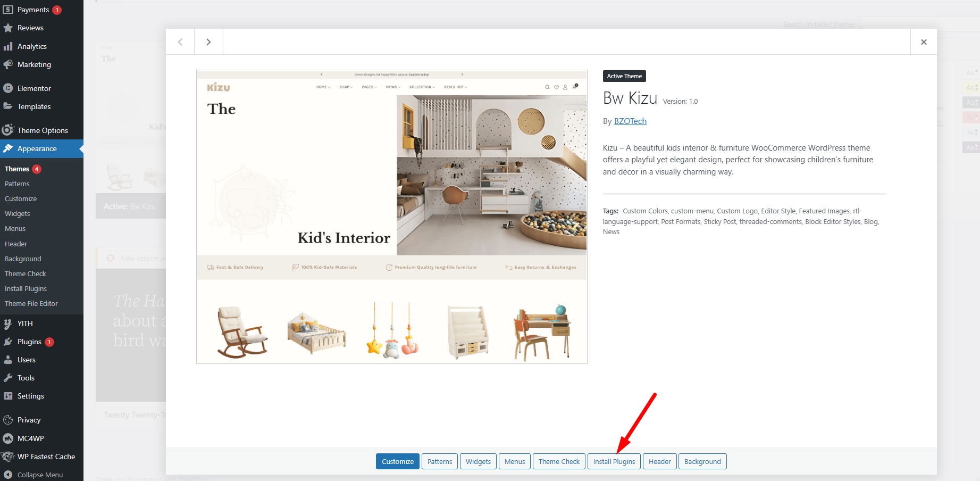Click the Patterns button in the overlay footer
The width and height of the screenshot is (980, 481).
point(440,461)
